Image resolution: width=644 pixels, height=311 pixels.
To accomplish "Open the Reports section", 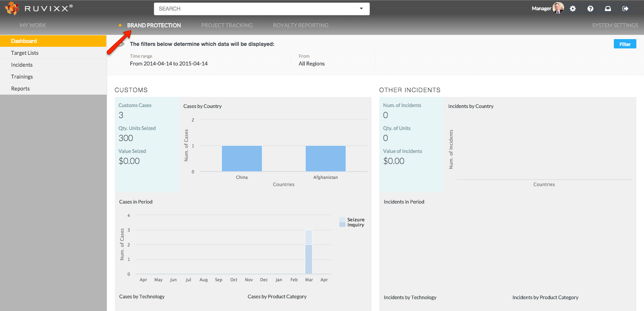I will coord(20,88).
